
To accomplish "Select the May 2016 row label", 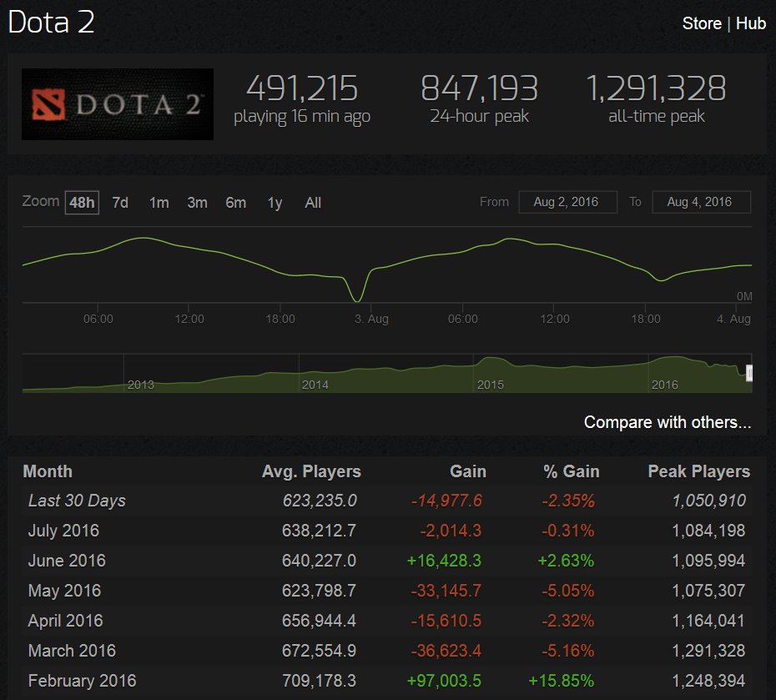I will coord(64,591).
